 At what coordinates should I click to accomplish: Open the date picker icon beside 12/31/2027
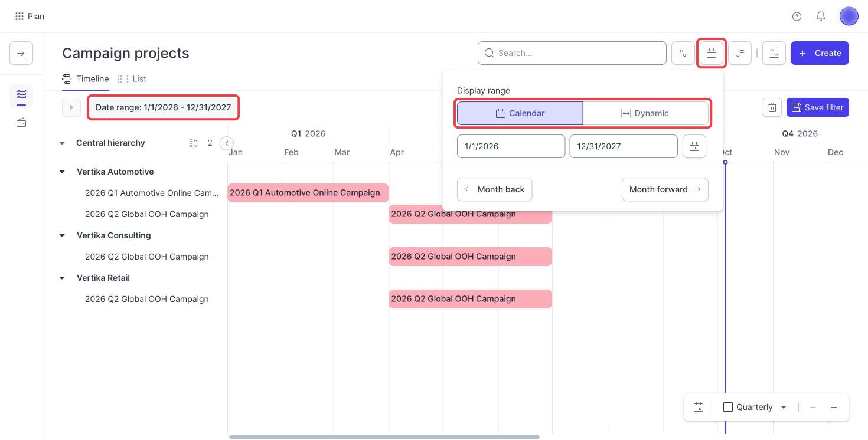[x=694, y=146]
